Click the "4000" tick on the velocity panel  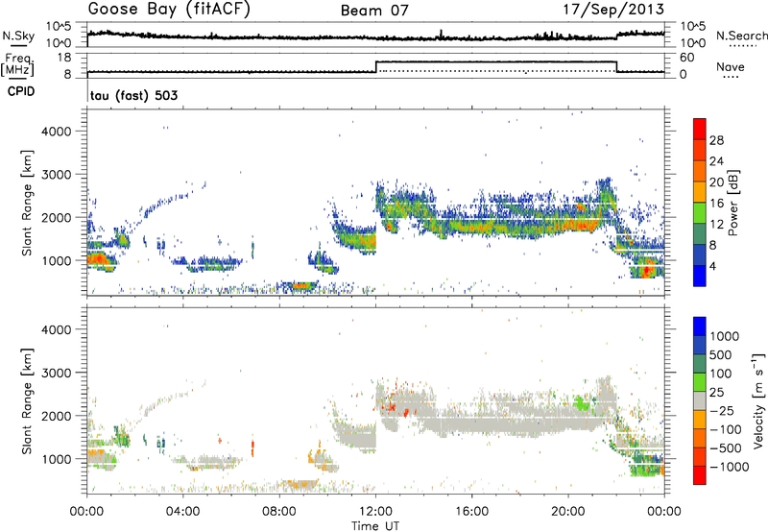pyautogui.click(x=57, y=329)
